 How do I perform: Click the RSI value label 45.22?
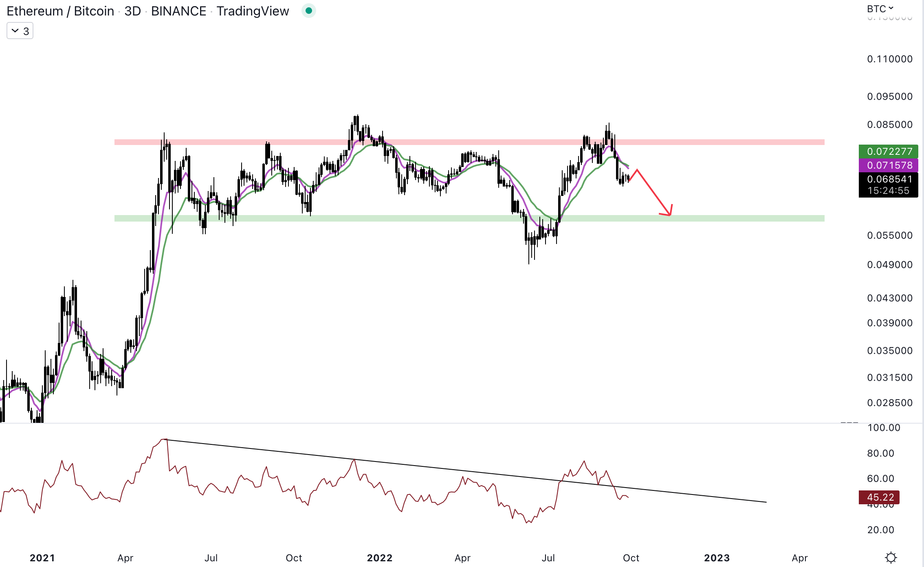879,497
